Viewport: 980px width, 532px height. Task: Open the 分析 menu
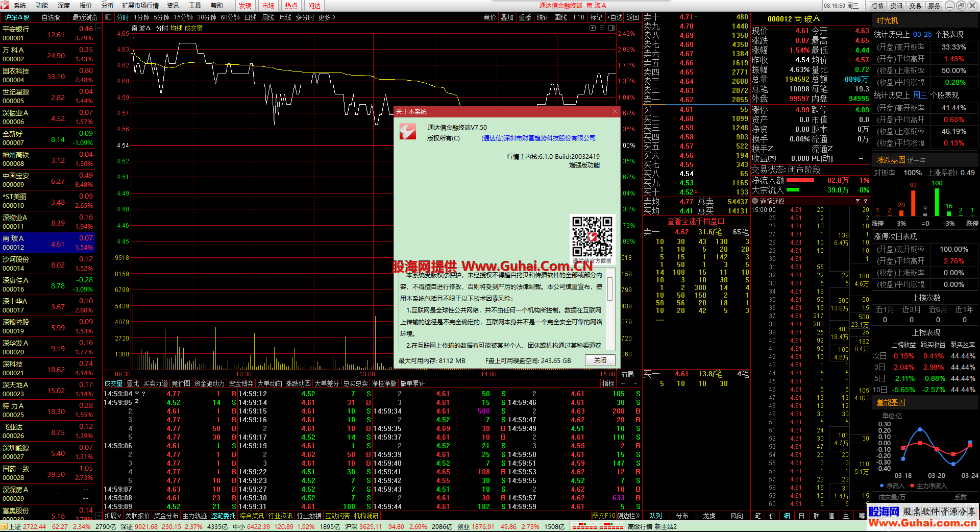click(x=108, y=6)
